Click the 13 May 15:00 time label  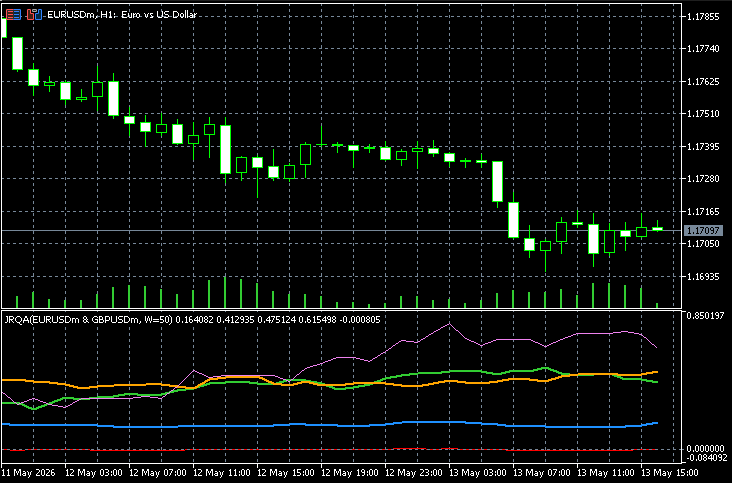(x=669, y=473)
